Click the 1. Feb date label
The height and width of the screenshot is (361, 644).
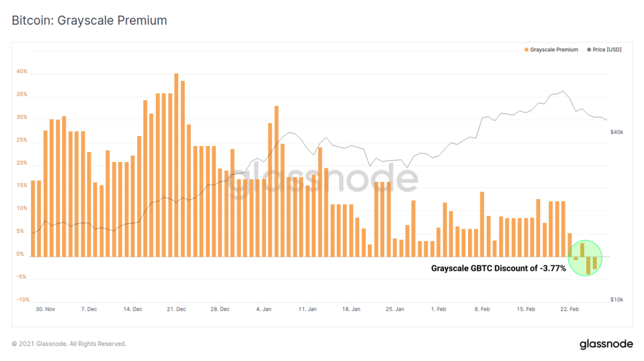(x=439, y=309)
